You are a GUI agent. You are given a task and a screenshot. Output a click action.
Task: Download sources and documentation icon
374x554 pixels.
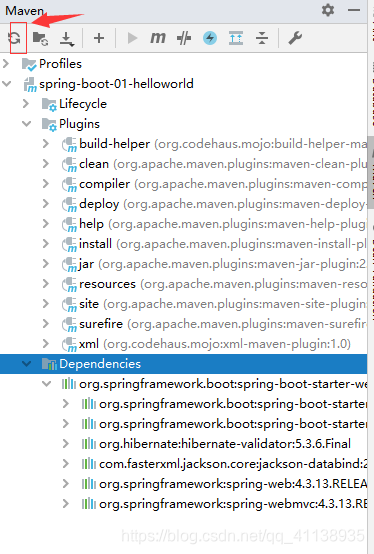[67, 39]
